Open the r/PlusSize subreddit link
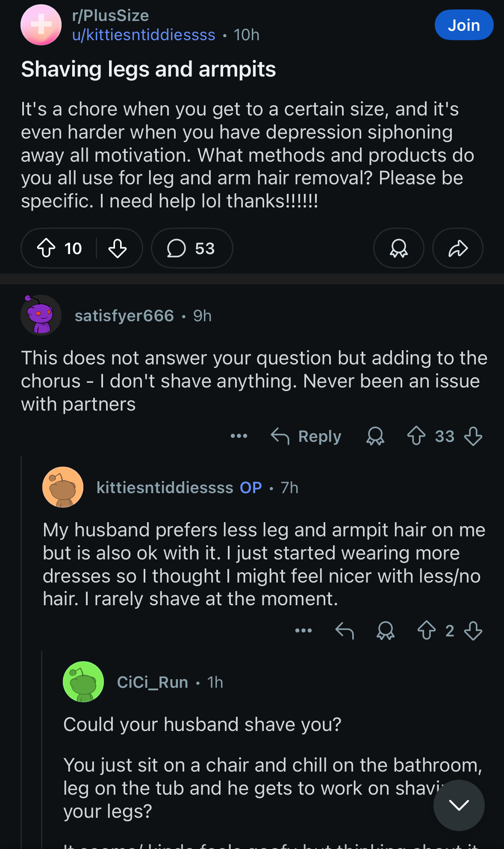The height and width of the screenshot is (849, 504). 110,16
